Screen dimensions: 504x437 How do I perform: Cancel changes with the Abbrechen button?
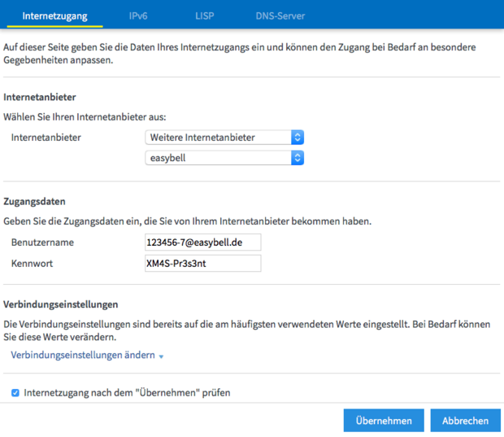(x=465, y=421)
